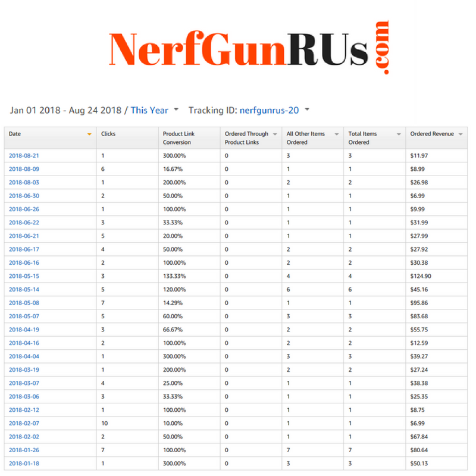Open the 2018-05-15 date link
This screenshot has height=476, width=476.
[24, 276]
